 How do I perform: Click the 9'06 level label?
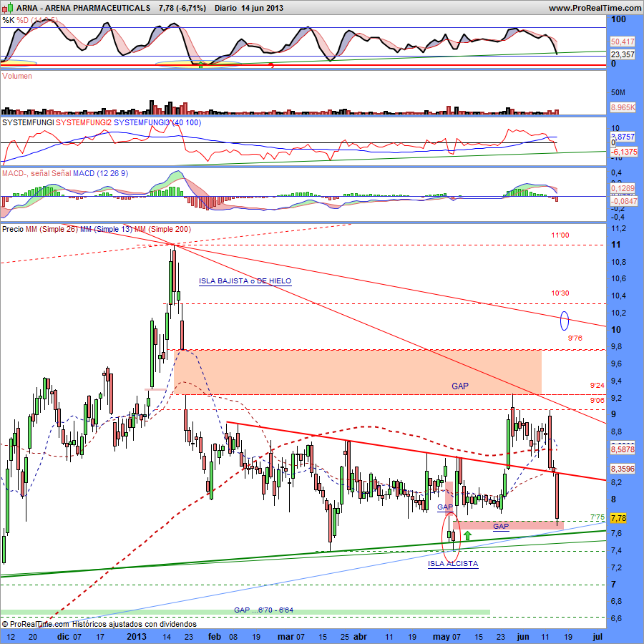(597, 401)
